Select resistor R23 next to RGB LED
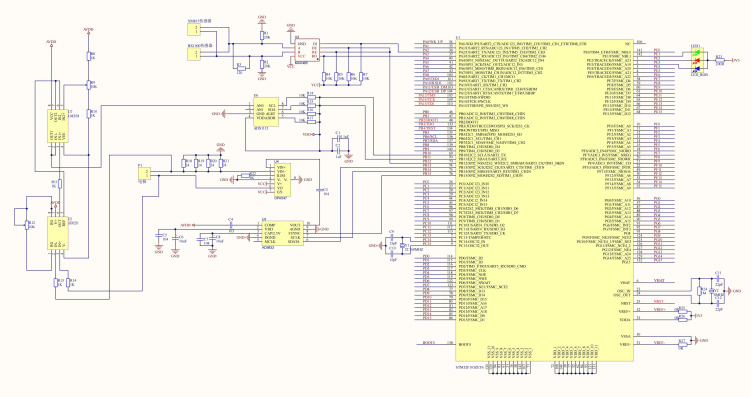 coord(719,60)
